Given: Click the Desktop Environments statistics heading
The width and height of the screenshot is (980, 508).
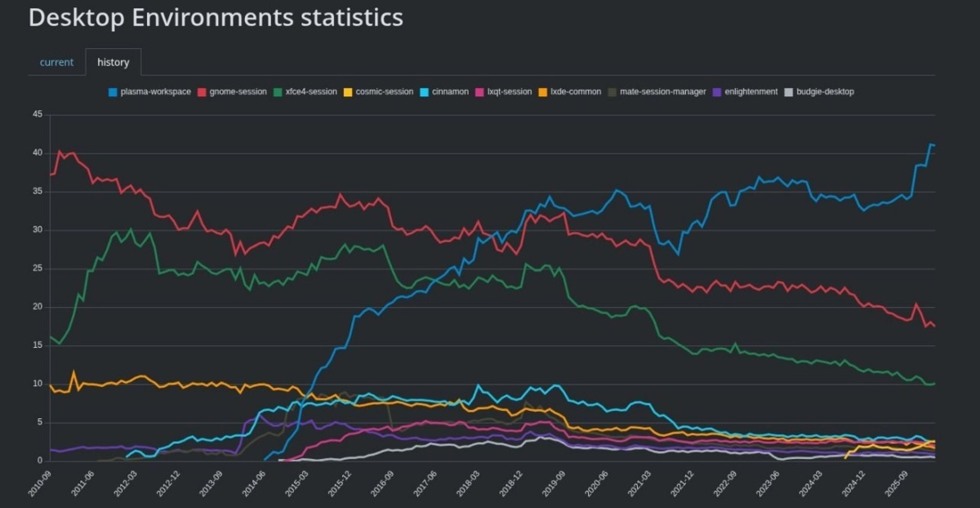Looking at the screenshot, I should pos(216,17).
